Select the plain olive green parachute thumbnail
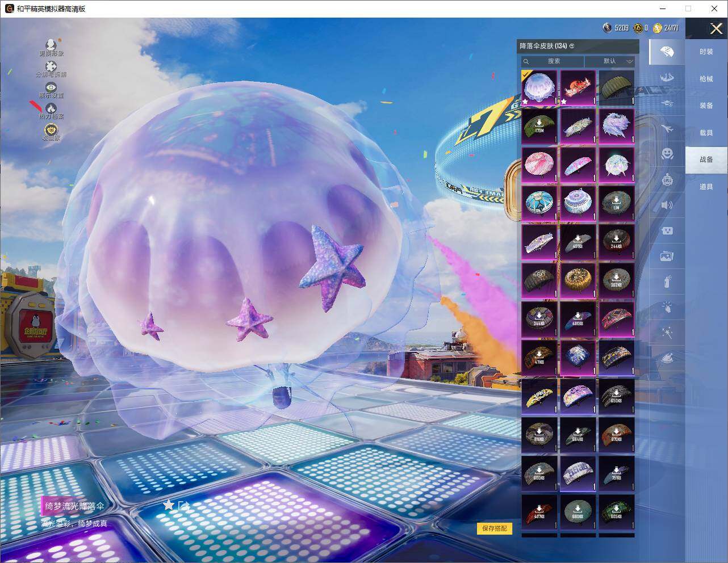 [617, 88]
